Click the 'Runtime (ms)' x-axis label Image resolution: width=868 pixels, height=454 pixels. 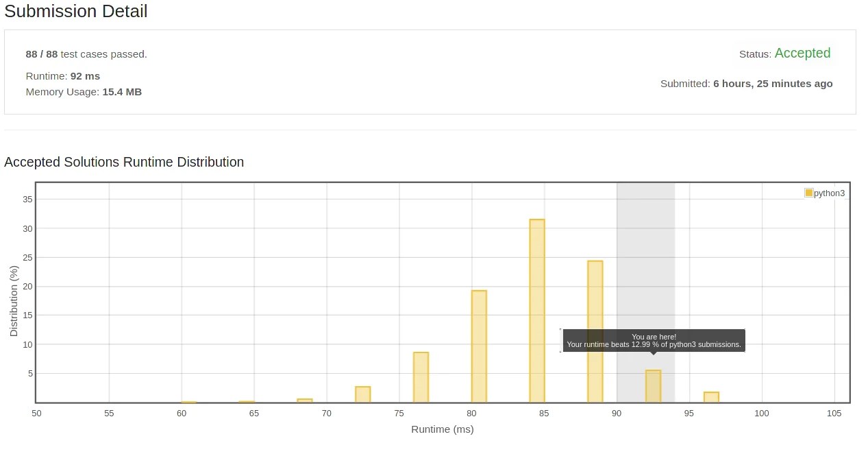442,429
